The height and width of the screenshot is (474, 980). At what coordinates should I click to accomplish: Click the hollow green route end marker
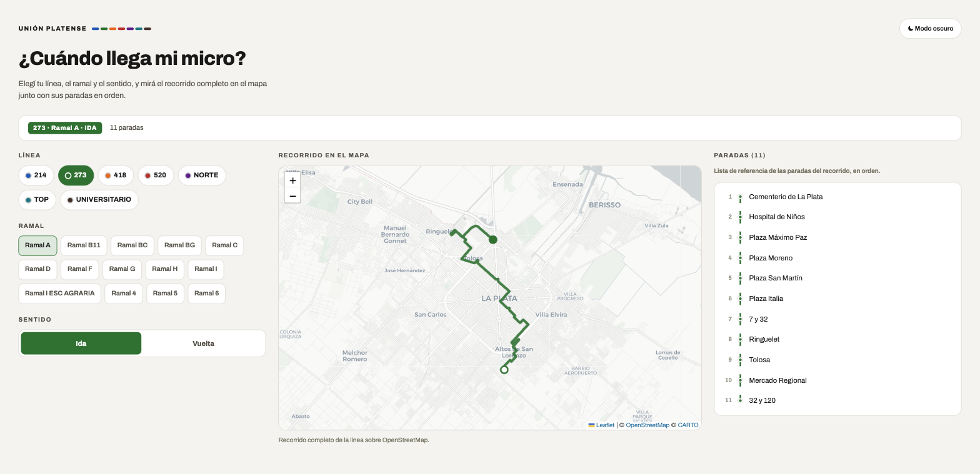tap(504, 370)
